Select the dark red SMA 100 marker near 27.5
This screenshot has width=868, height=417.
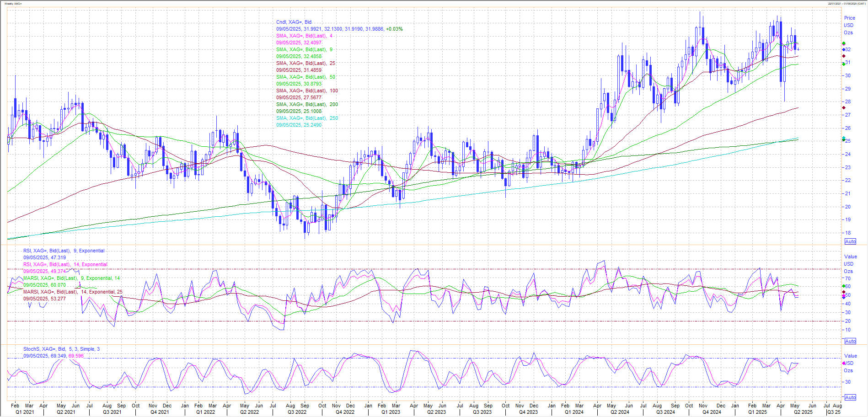pos(844,108)
